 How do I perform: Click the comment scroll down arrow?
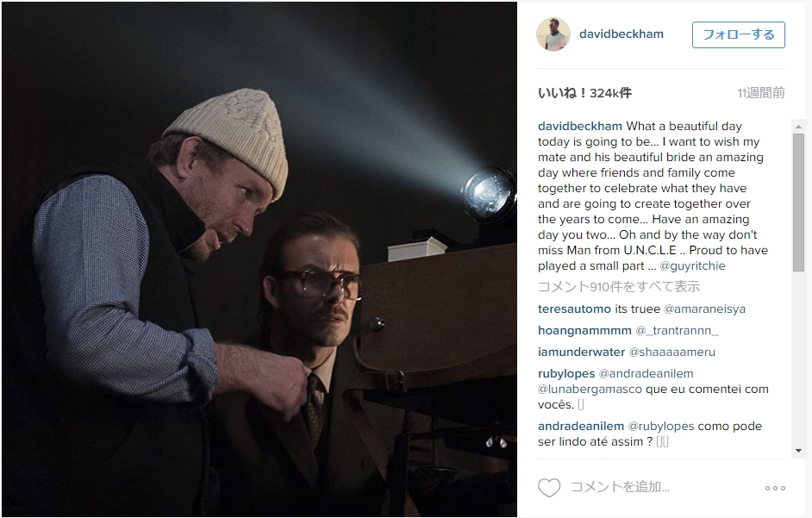point(798,451)
